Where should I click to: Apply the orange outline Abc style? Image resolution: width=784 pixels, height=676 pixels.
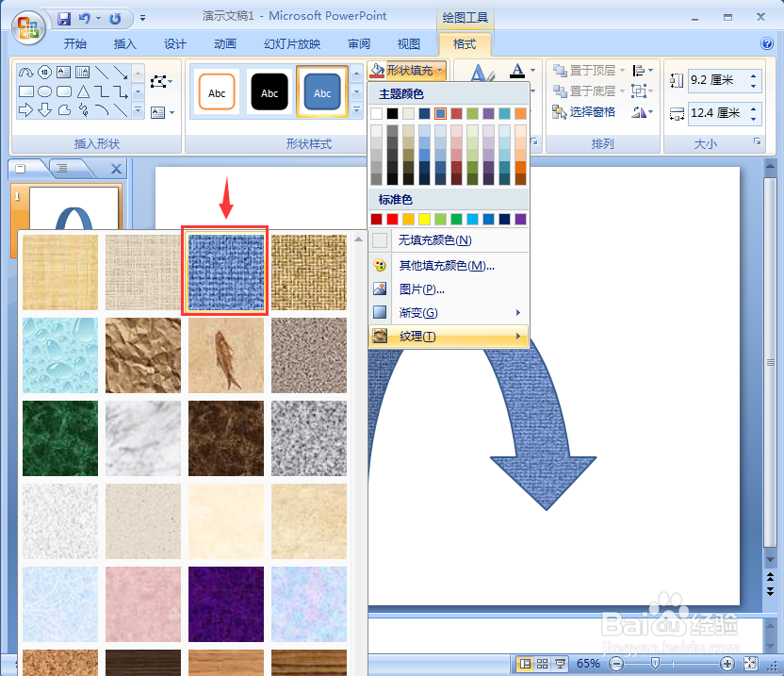(x=217, y=92)
